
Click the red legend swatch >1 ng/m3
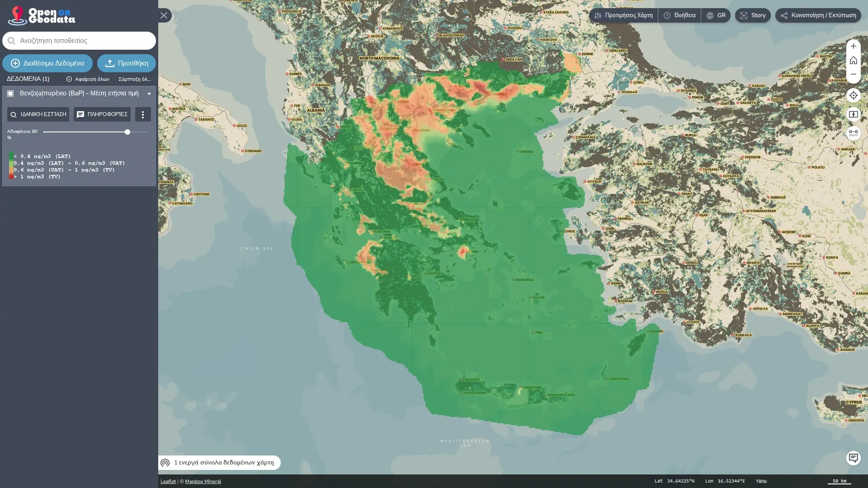click(x=11, y=177)
